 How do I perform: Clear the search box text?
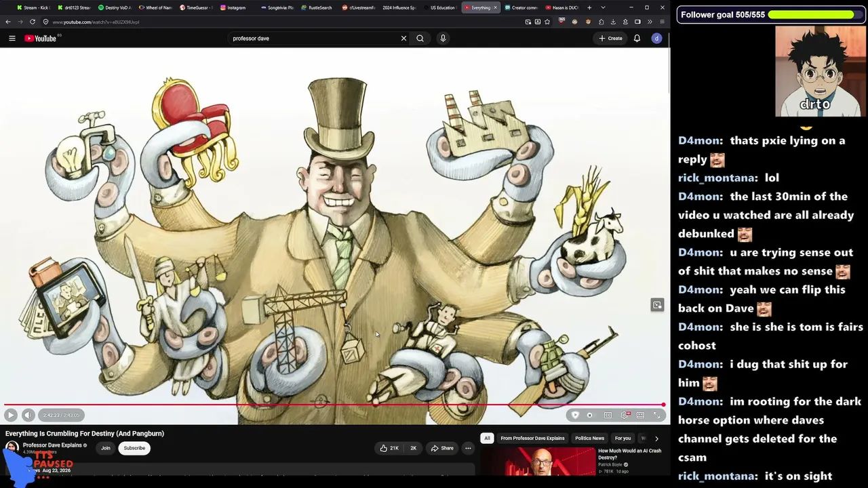403,39
